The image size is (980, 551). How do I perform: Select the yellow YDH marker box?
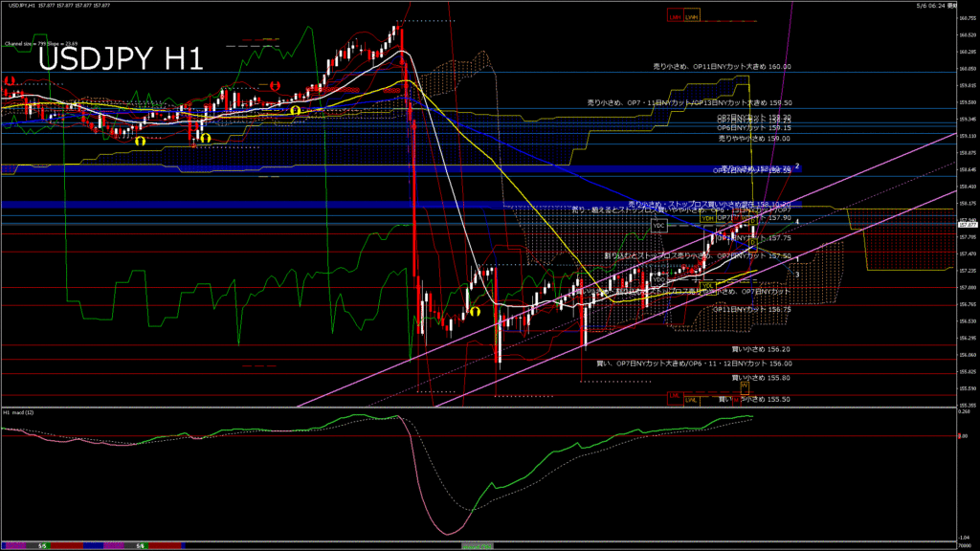(707, 219)
